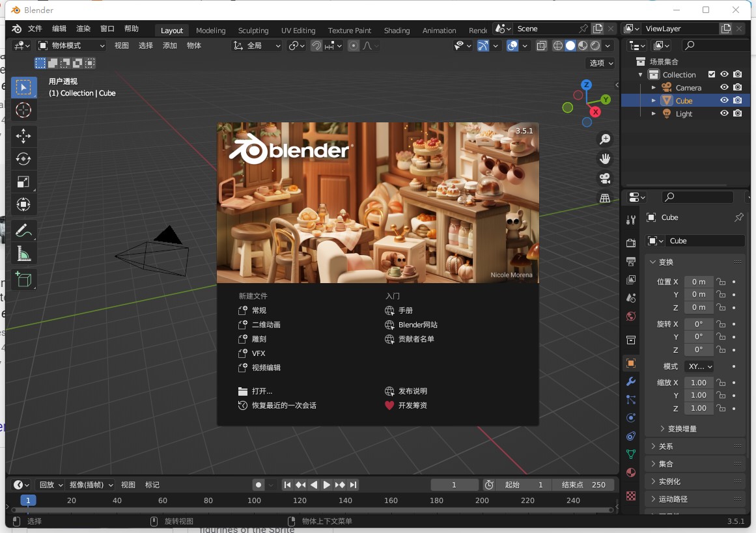Open the 文件 menu
The width and height of the screenshot is (756, 533).
pyautogui.click(x=35, y=29)
